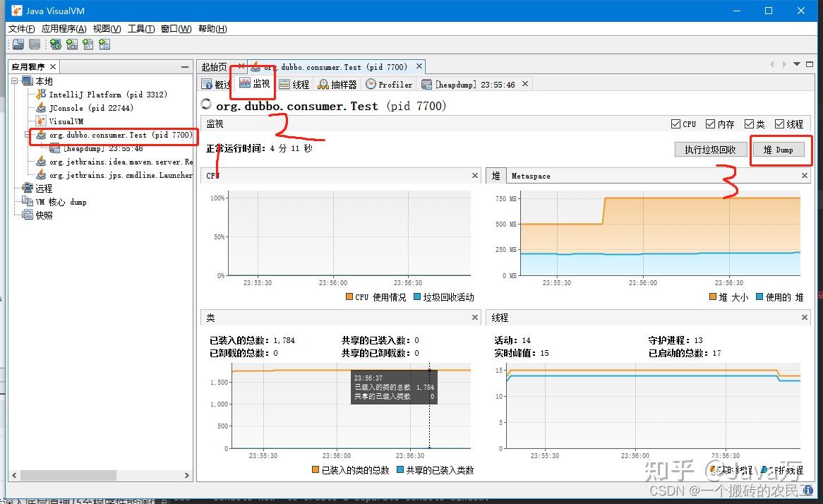Disable the CPU monitoring checkbox
823x504 pixels.
[x=676, y=124]
